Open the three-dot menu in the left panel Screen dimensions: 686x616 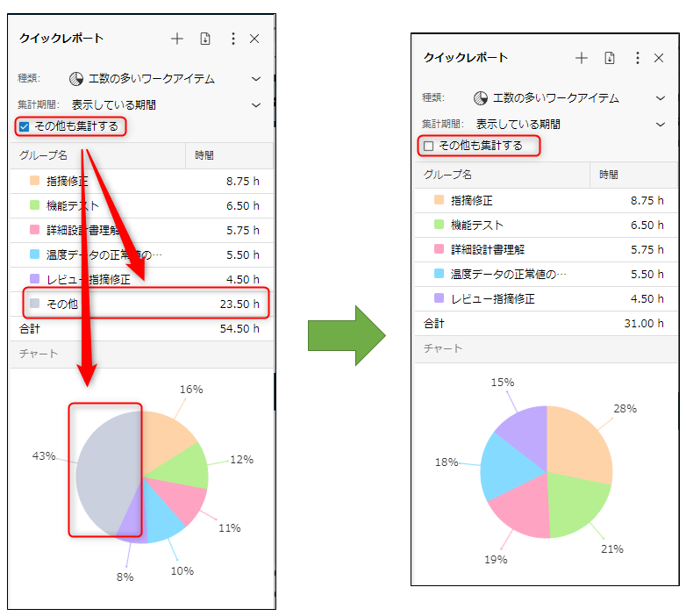(x=232, y=39)
